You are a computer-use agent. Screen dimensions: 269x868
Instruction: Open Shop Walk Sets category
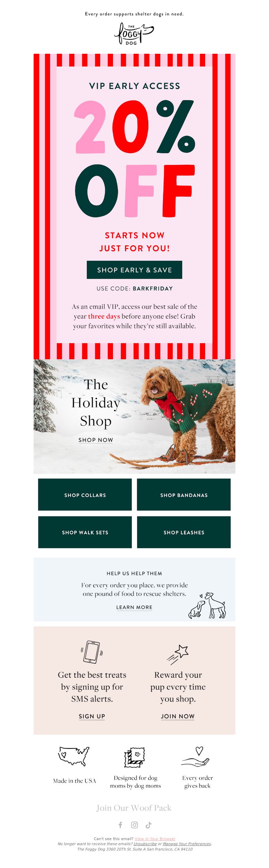click(85, 532)
